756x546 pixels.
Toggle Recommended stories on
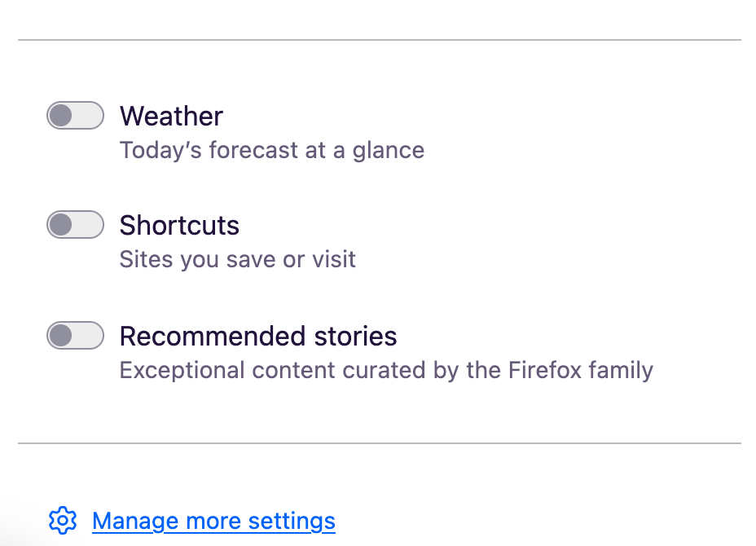75,336
